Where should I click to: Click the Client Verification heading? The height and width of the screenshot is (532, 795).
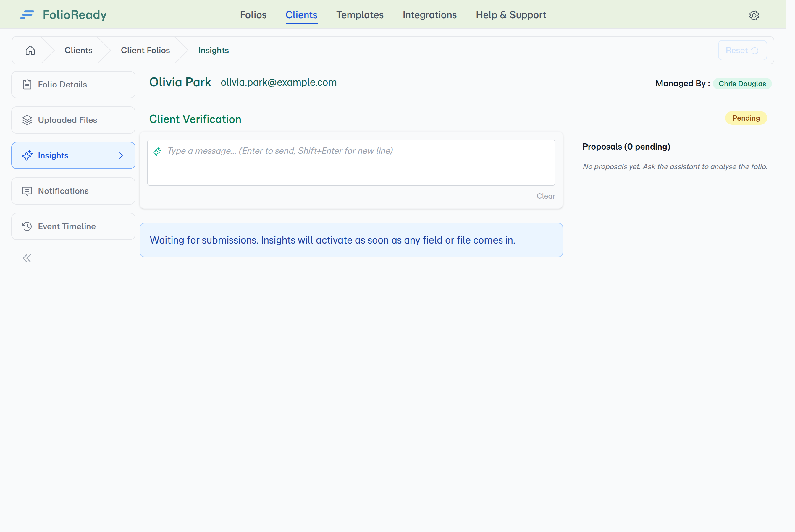[195, 119]
